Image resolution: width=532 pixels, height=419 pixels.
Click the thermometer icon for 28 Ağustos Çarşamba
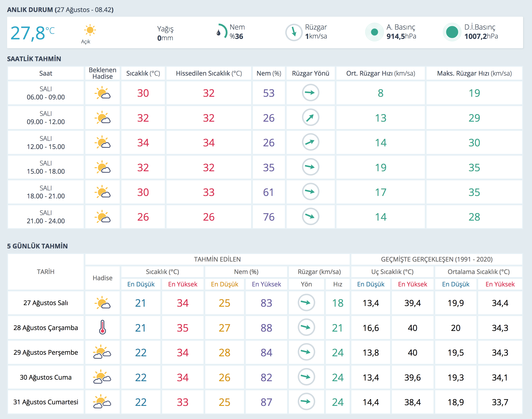pos(102,327)
